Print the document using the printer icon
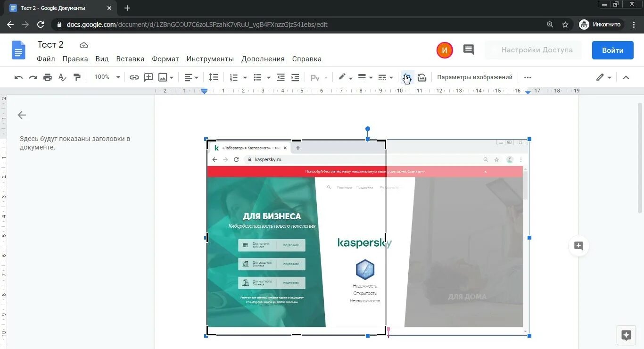Viewport: 644px width, 349px height. (x=48, y=77)
